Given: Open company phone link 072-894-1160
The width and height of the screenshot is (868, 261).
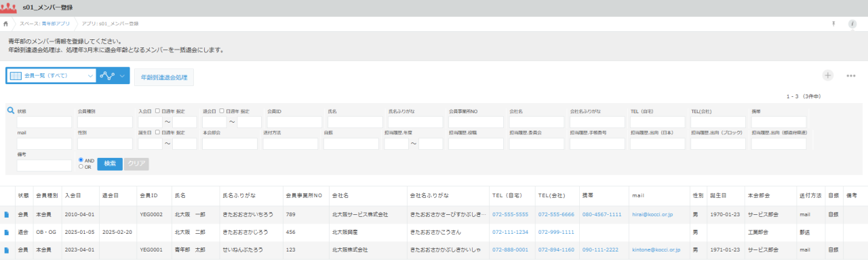Looking at the screenshot, I should pos(556,250).
